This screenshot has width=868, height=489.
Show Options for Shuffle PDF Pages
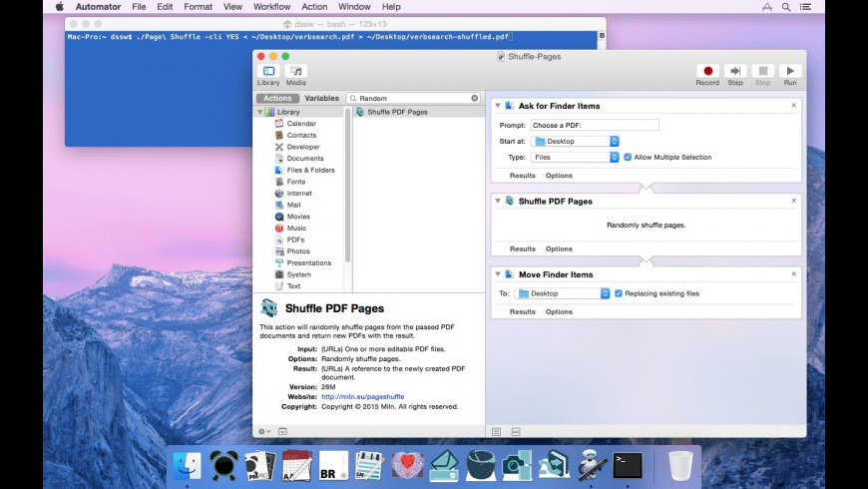[559, 249]
